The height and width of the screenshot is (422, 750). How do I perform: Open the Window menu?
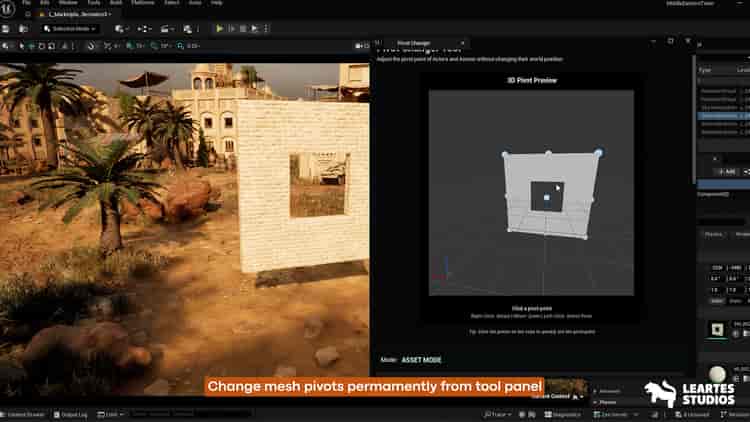pyautogui.click(x=68, y=2)
